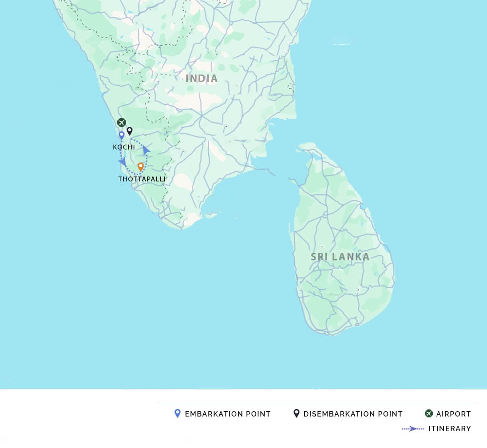Click the black disembarkation pin near Kochi
The width and height of the screenshot is (487, 448).
pyautogui.click(x=130, y=131)
